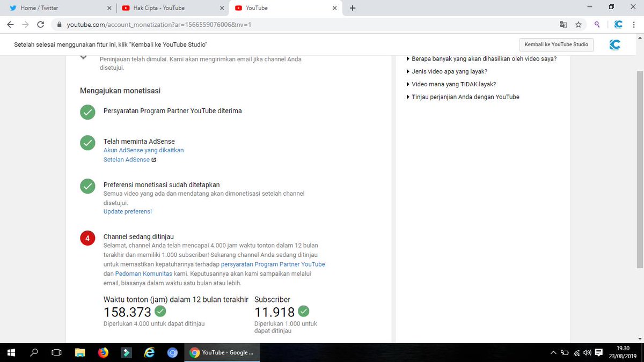Click external-link icon next to Setelan AdSense

pos(153,160)
